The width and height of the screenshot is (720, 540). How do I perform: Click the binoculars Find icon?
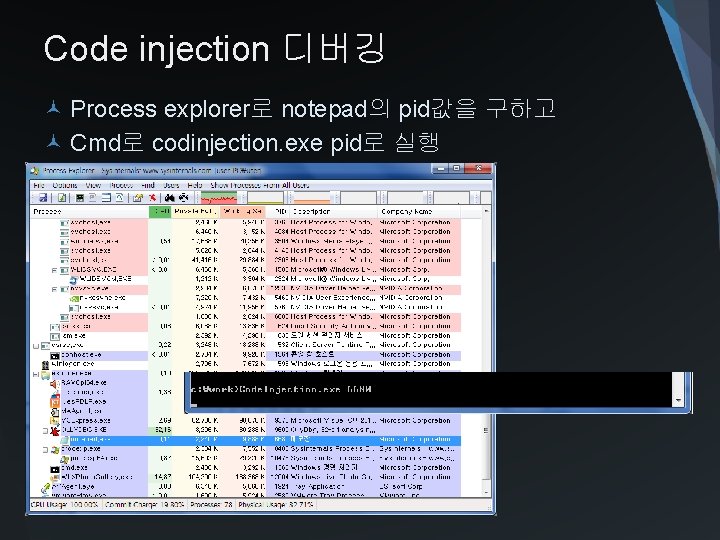pos(170,198)
